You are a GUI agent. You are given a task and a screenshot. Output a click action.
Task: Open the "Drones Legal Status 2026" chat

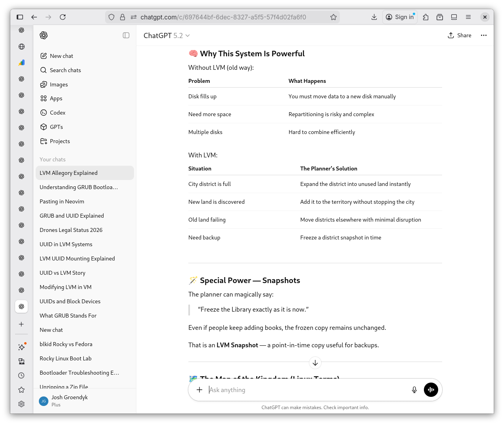click(71, 230)
